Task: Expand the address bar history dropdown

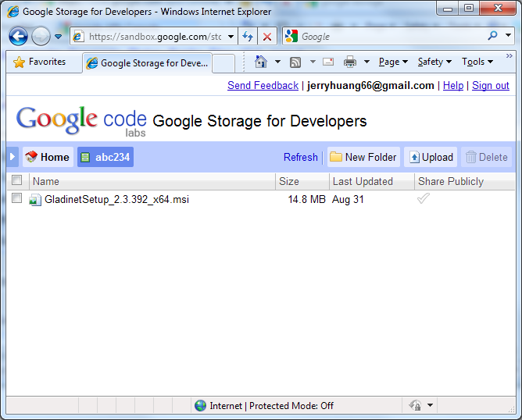Action: (x=231, y=37)
